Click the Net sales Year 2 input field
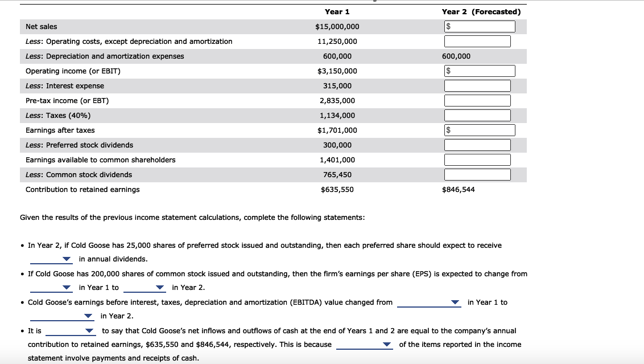This screenshot has width=644, height=364. pyautogui.click(x=480, y=26)
